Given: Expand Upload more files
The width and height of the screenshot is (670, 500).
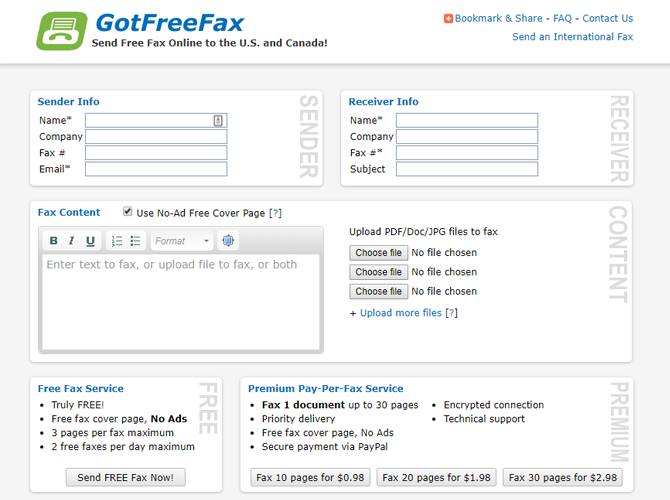Looking at the screenshot, I should [401, 313].
